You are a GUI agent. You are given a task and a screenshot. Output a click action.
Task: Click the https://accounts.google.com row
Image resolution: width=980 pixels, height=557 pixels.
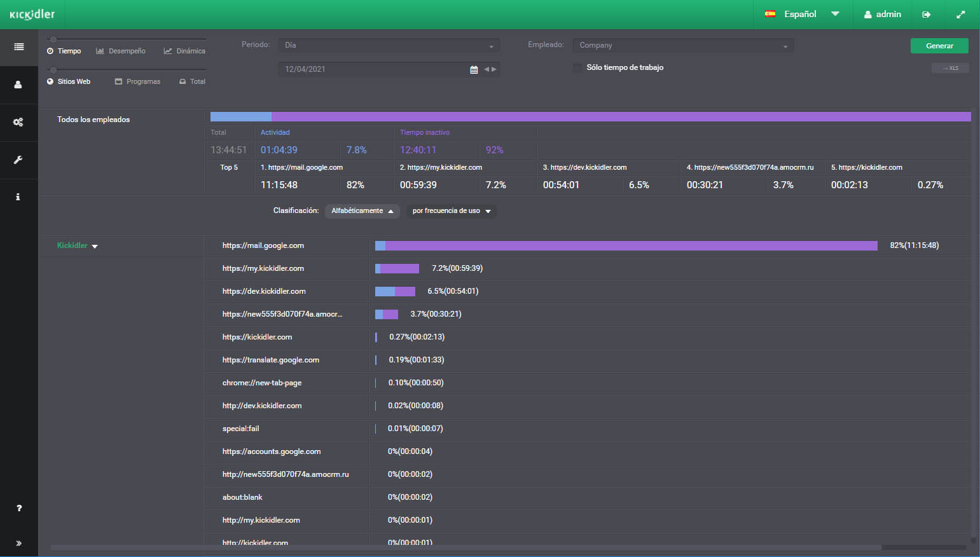pos(588,451)
